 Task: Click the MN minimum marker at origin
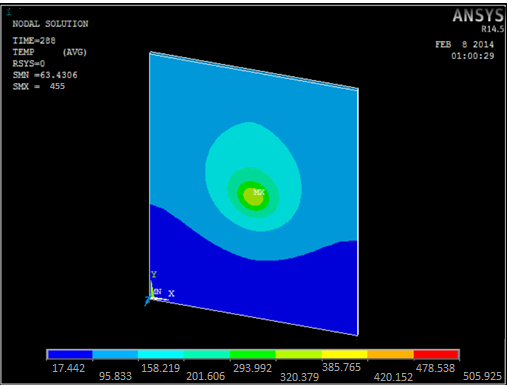(157, 291)
